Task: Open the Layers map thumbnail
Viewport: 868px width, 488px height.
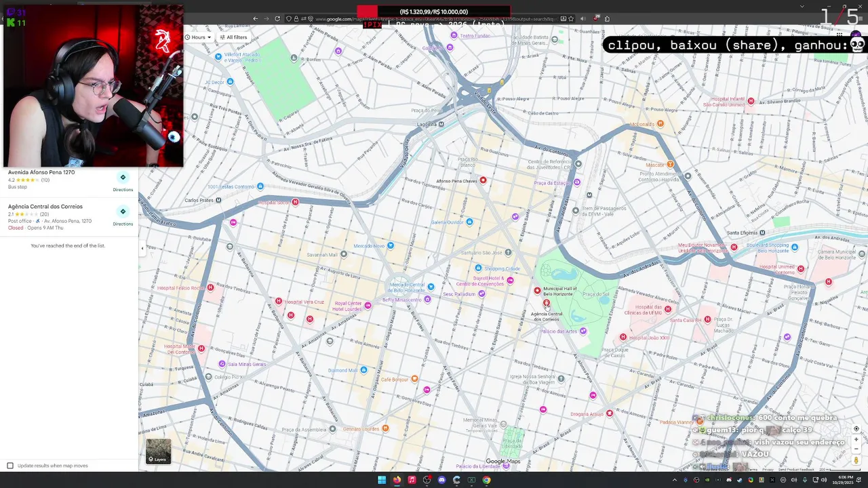Action: pyautogui.click(x=159, y=451)
